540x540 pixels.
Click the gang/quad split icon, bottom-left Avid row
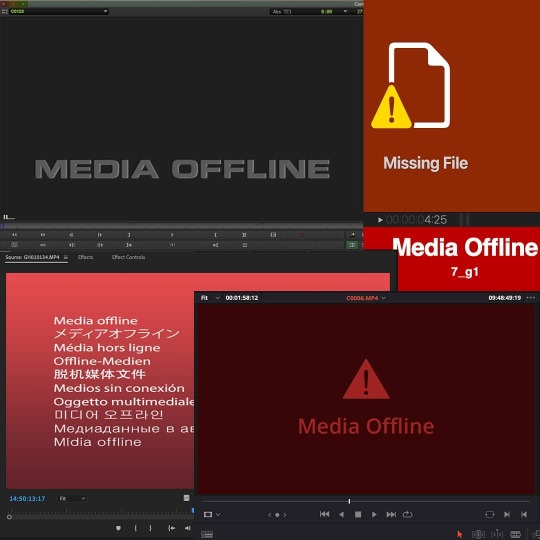point(14,245)
